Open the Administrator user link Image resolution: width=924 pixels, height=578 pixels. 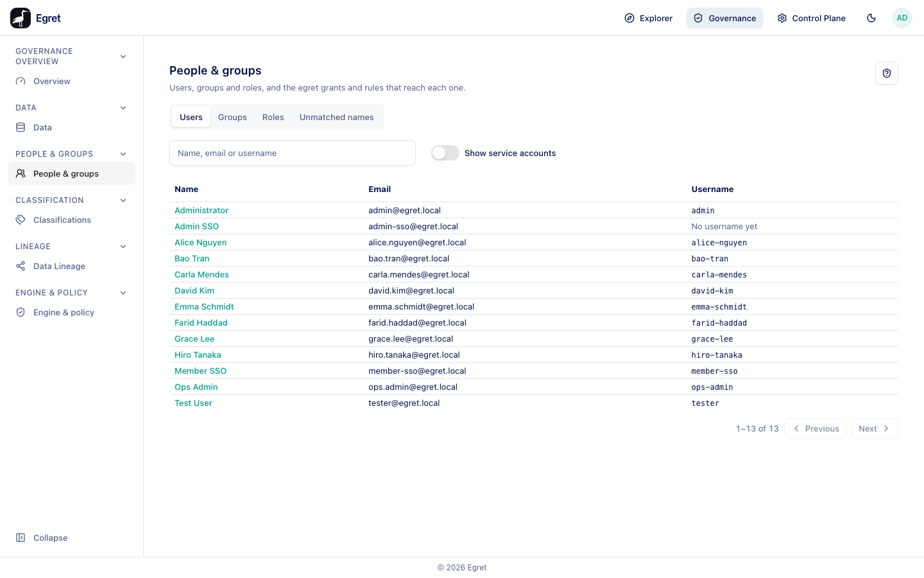pyautogui.click(x=201, y=211)
